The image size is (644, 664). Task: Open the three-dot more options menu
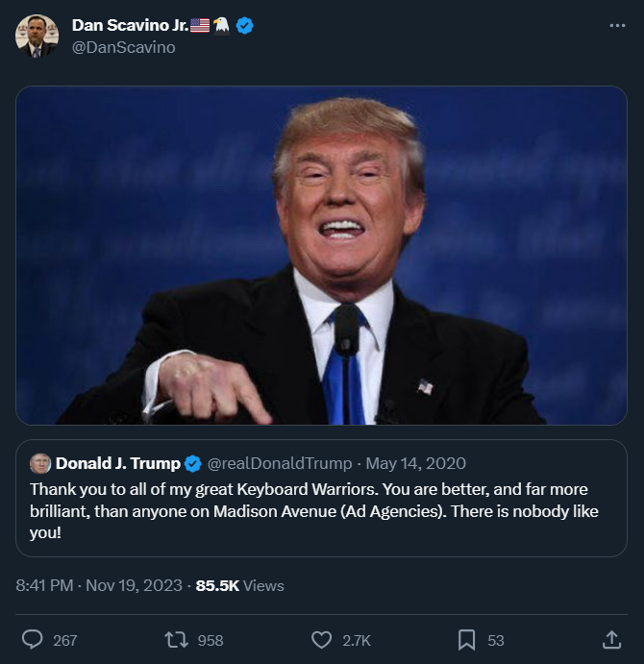click(x=617, y=26)
